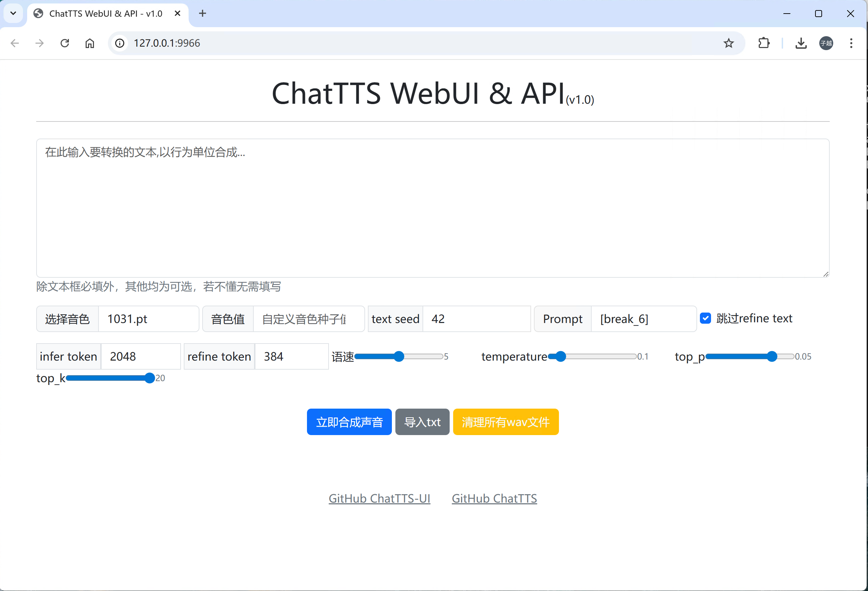Uncheck the 跳过refine text checkbox

705,318
